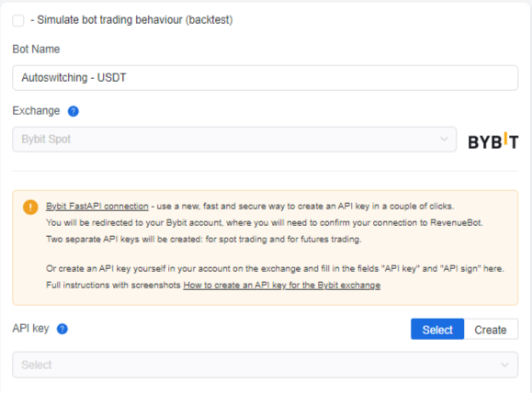Viewport: 532px width, 393px height.
Task: Click the Bot Name input field
Action: [x=265, y=78]
